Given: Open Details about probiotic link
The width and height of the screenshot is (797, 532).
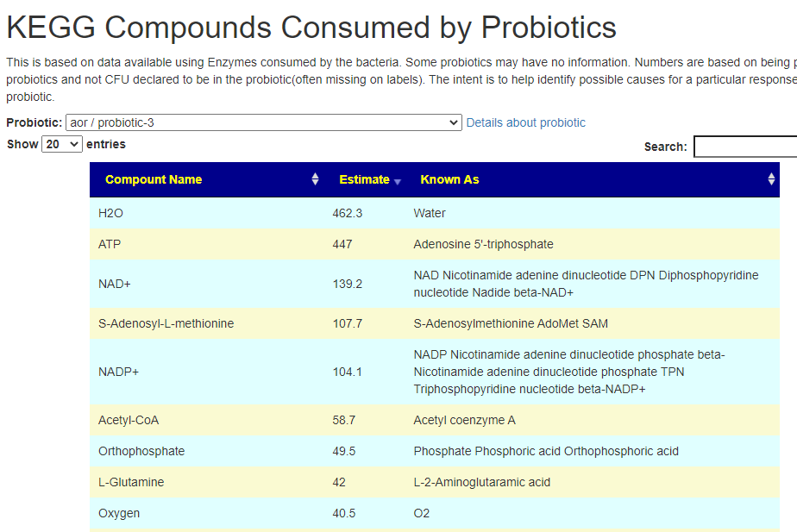Looking at the screenshot, I should 525,122.
